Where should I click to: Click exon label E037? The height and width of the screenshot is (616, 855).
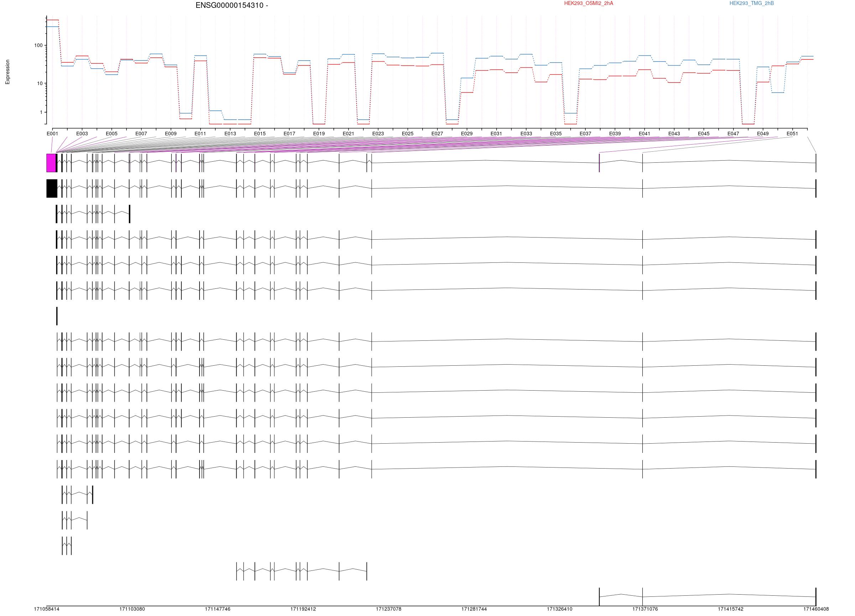[585, 134]
